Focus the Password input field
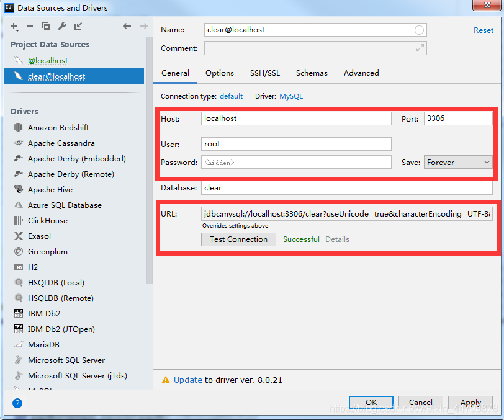This screenshot has height=420, width=504. point(296,163)
